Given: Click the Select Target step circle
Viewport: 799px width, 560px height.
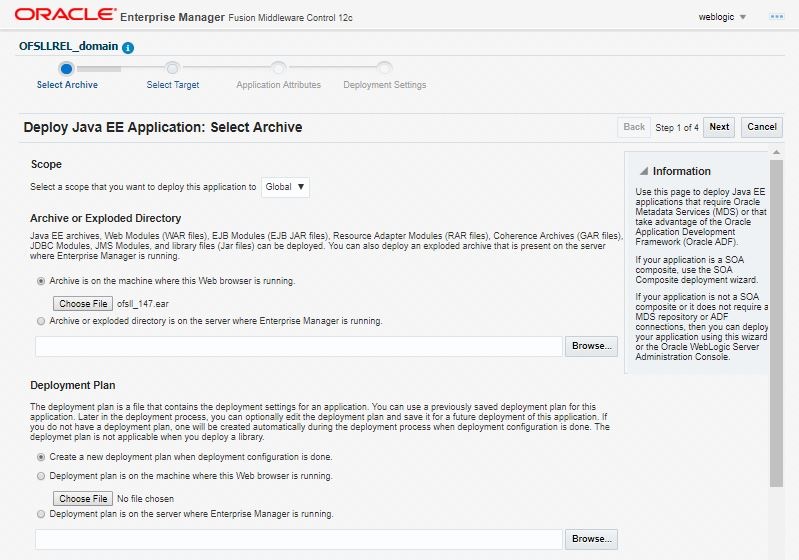Looking at the screenshot, I should click(x=172, y=68).
